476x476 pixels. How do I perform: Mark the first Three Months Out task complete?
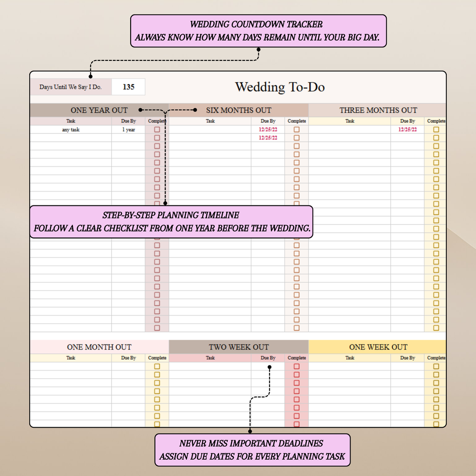pyautogui.click(x=436, y=130)
